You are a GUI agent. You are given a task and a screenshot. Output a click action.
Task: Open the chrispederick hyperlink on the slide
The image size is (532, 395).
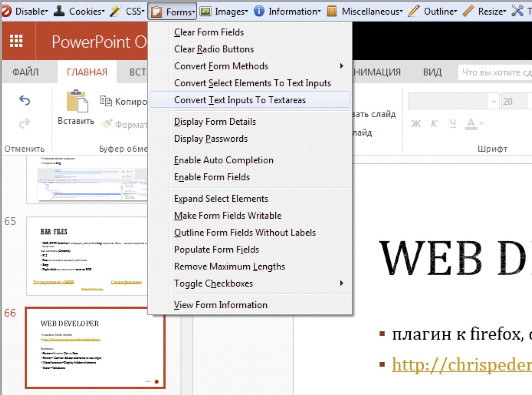(x=462, y=365)
